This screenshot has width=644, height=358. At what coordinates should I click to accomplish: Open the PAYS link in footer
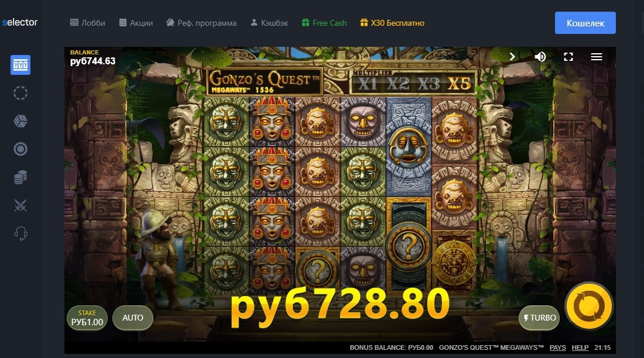point(557,347)
